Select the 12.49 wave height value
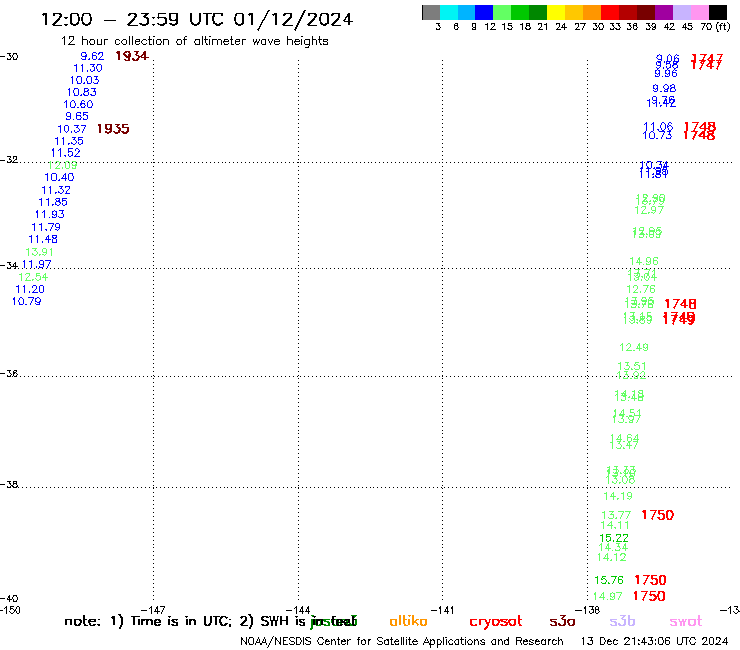Image resolution: width=740 pixels, height=650 pixels. pyautogui.click(x=634, y=347)
